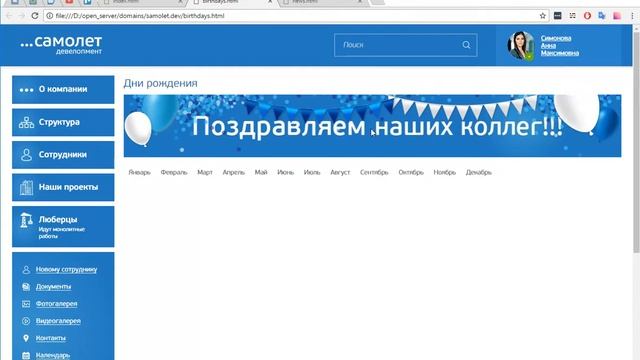Viewport: 640px width, 360px height.
Task: Click the Видеогалерея play icon
Action: pyautogui.click(x=26, y=321)
